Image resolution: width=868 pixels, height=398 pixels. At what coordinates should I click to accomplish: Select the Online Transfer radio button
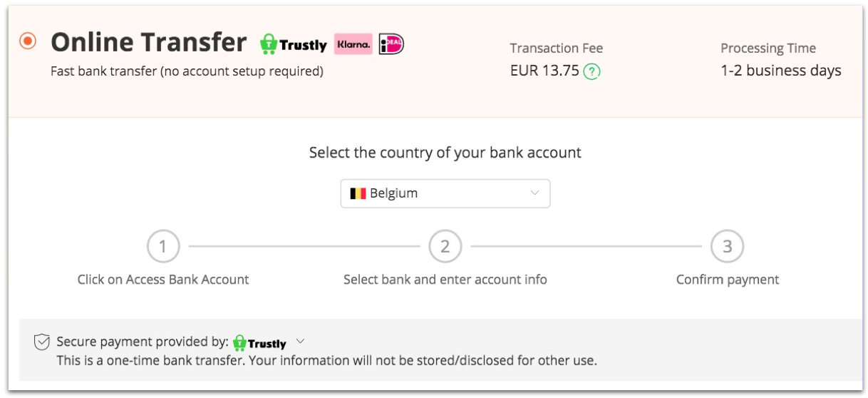point(28,41)
